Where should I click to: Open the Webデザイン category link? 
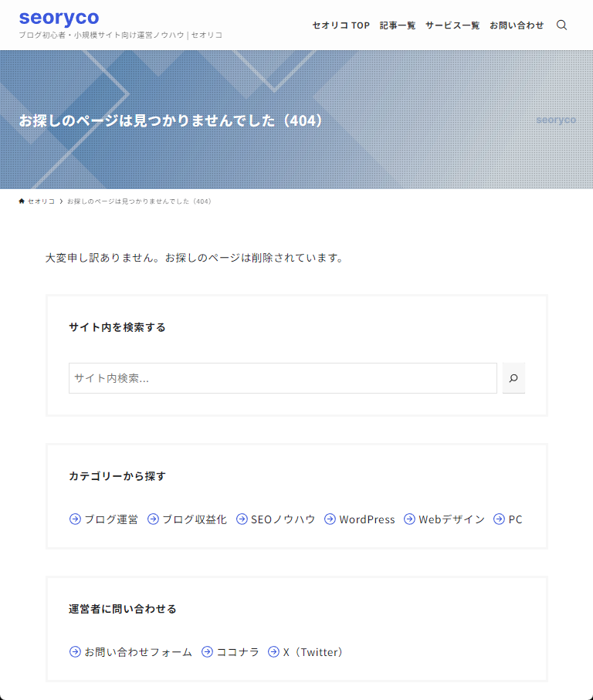452,519
